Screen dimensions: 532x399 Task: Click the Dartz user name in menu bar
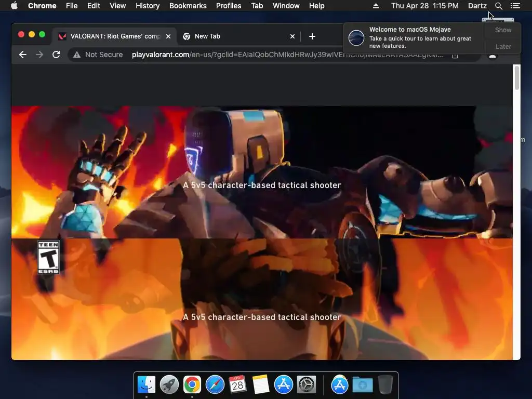click(477, 6)
